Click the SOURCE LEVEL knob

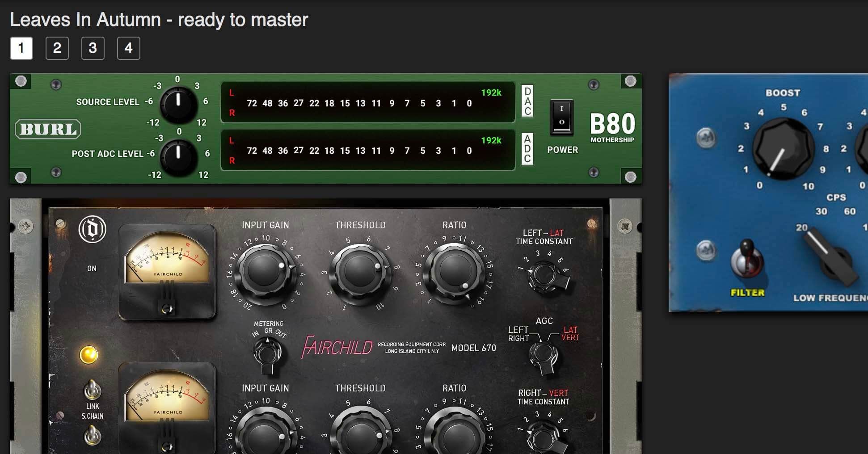[178, 104]
